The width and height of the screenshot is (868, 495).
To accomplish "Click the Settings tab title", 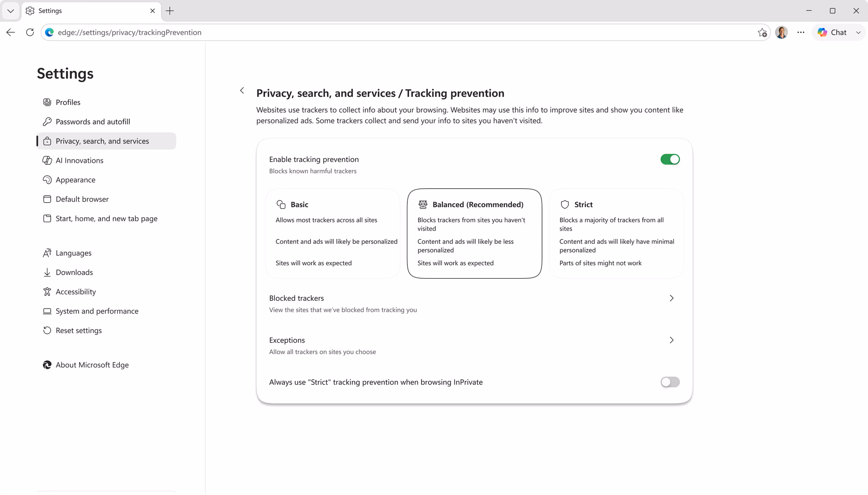I will 50,11.
